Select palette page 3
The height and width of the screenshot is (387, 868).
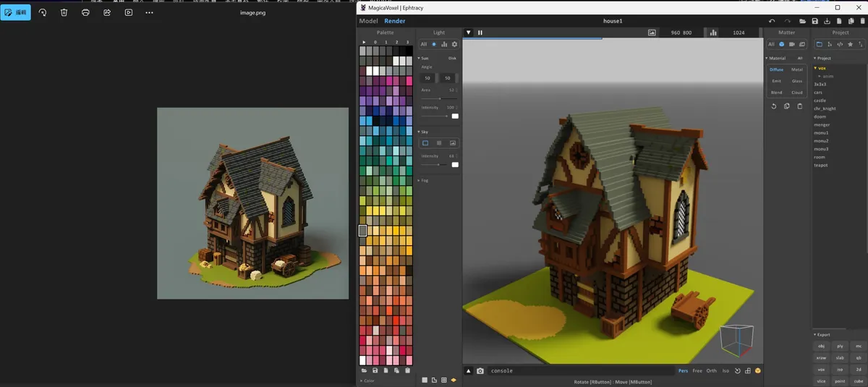(x=407, y=43)
